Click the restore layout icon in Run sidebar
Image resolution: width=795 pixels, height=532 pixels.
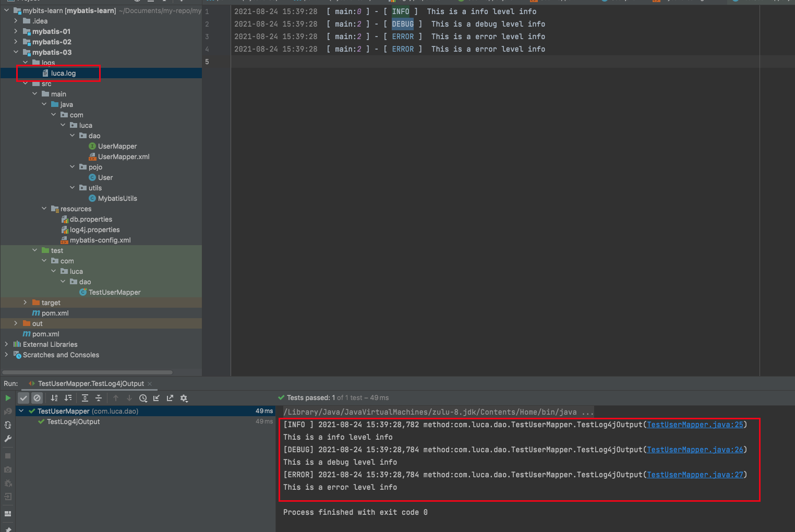(x=8, y=514)
